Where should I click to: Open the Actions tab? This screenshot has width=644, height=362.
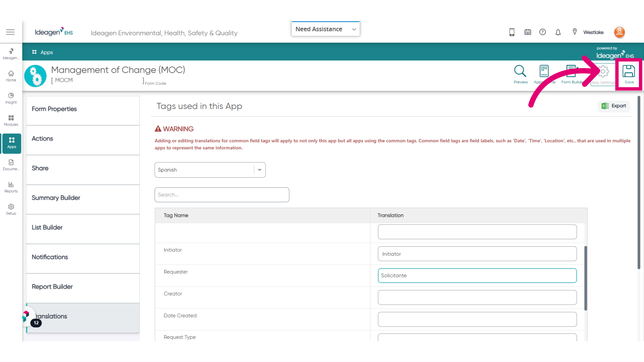83,140
